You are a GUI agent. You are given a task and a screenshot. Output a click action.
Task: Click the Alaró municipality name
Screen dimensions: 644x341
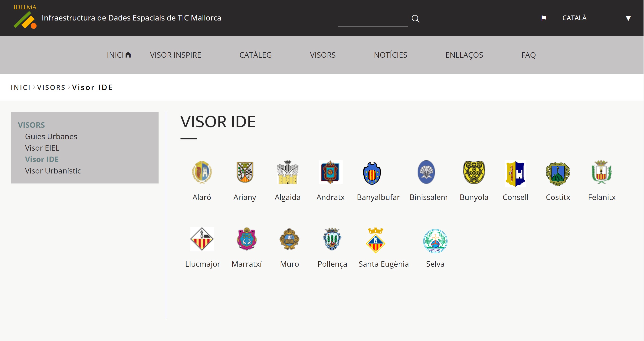pyautogui.click(x=202, y=197)
